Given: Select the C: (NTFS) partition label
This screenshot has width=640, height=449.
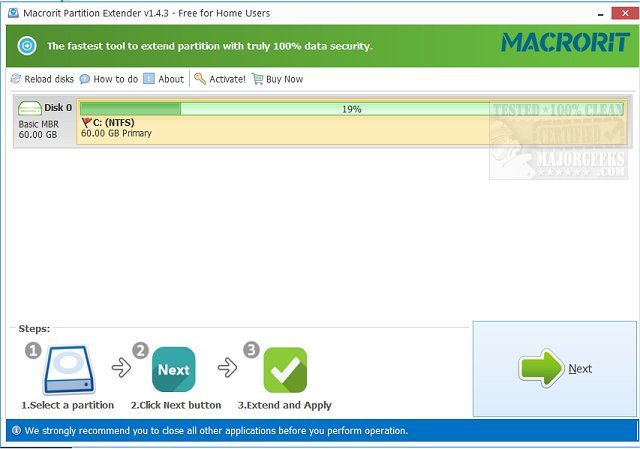Looking at the screenshot, I should click(x=114, y=122).
